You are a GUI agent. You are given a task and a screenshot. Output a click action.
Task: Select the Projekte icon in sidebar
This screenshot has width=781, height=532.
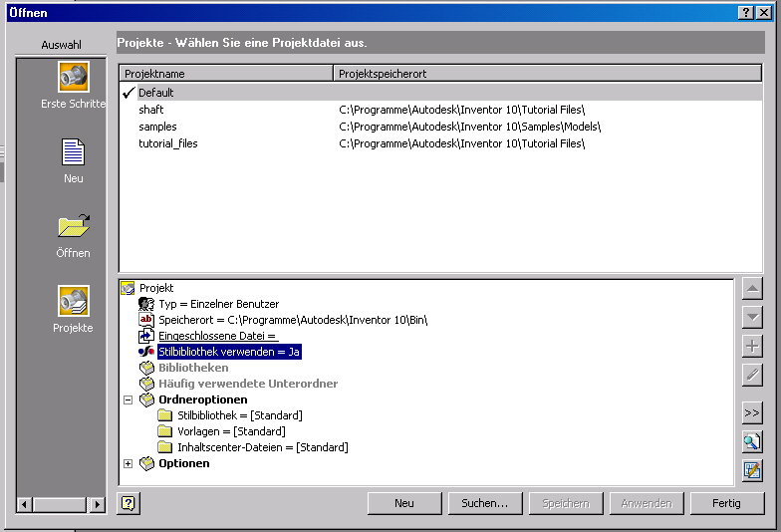[74, 301]
